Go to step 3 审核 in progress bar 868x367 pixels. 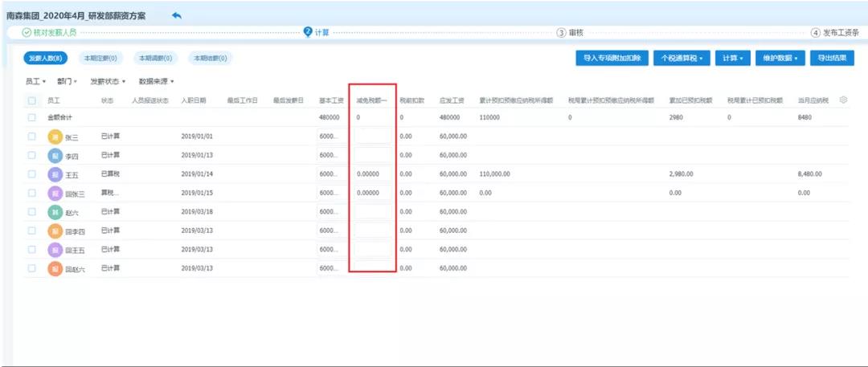coord(570,33)
